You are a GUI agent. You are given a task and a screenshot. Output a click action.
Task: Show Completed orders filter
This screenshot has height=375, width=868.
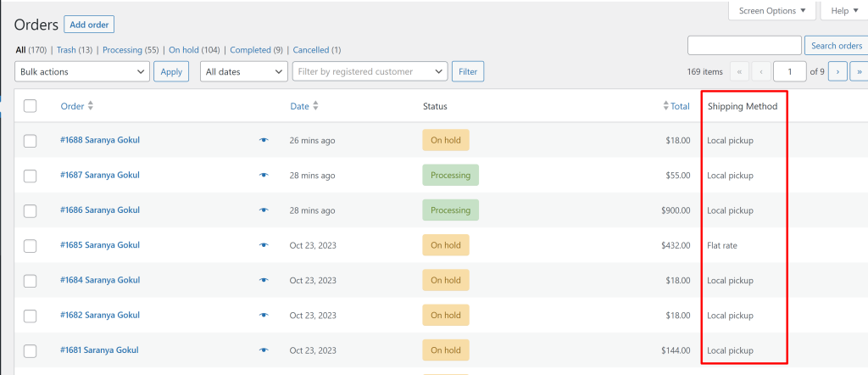point(256,50)
